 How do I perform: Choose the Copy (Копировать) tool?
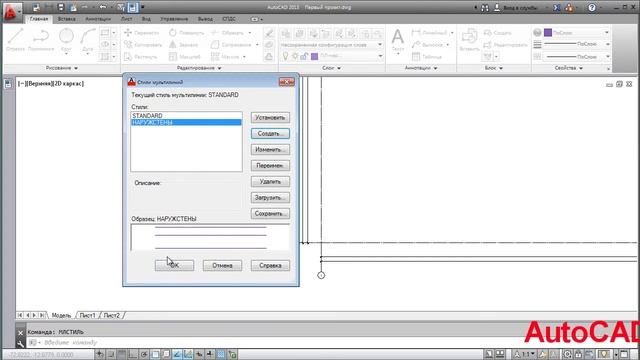coord(143,44)
